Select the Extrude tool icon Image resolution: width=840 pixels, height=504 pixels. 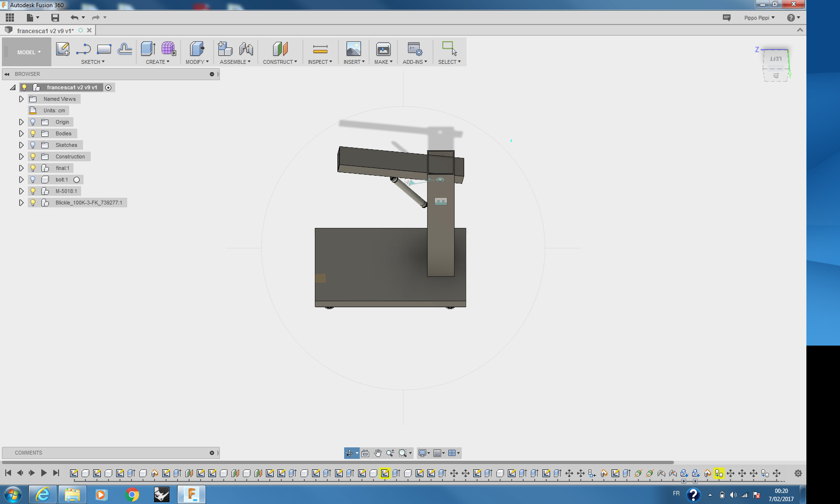tap(148, 49)
